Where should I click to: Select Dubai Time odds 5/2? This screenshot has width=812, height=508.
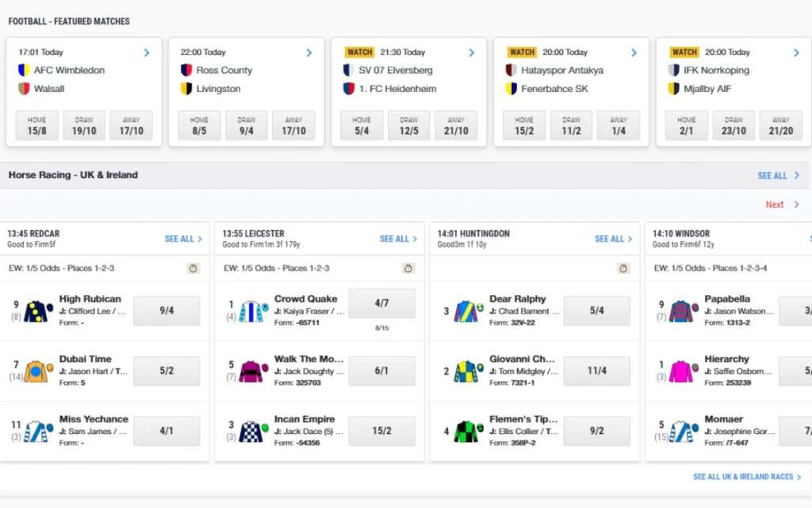(x=167, y=371)
